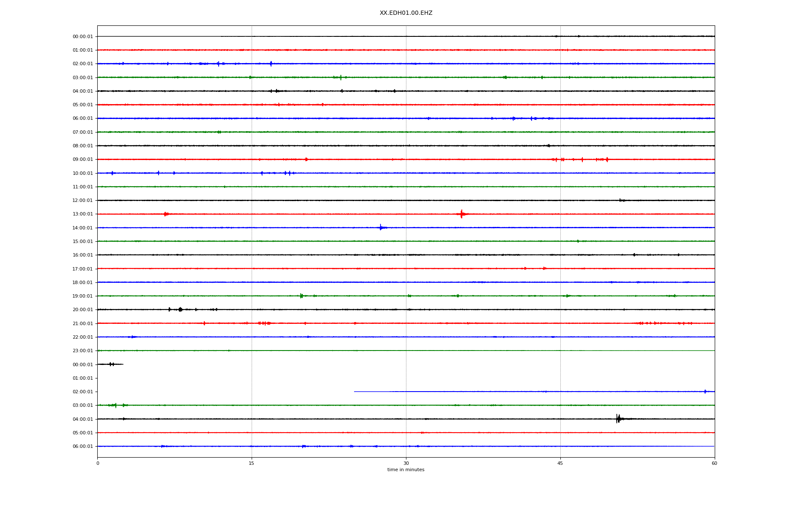Image resolution: width=812 pixels, height=508 pixels.
Task: Click the plot title XX.EDH01.00.EHZ
Action: (406, 13)
